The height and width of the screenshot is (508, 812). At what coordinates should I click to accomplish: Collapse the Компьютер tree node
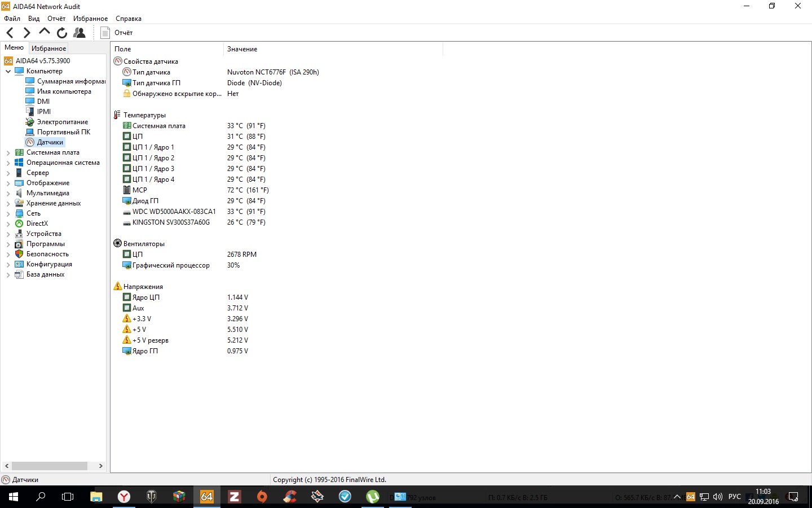tap(8, 71)
